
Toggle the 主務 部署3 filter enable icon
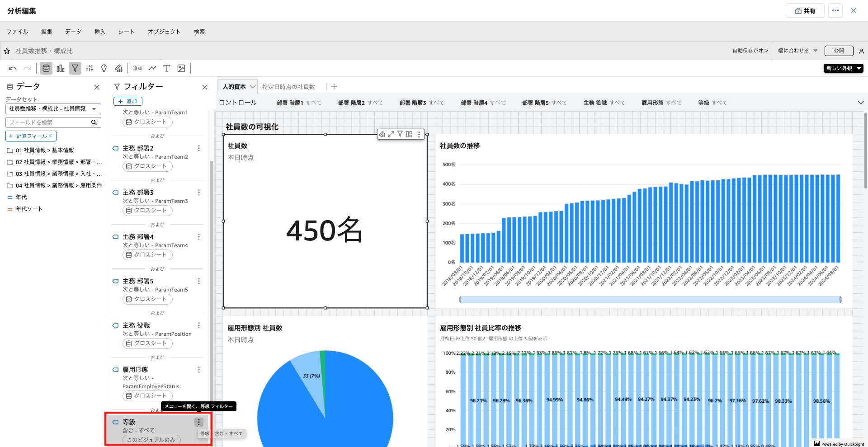coord(115,193)
